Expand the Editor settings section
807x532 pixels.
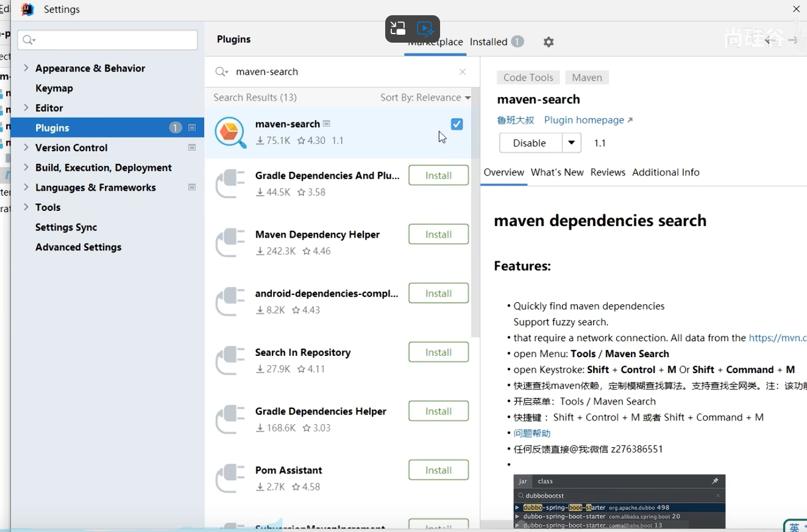point(26,107)
